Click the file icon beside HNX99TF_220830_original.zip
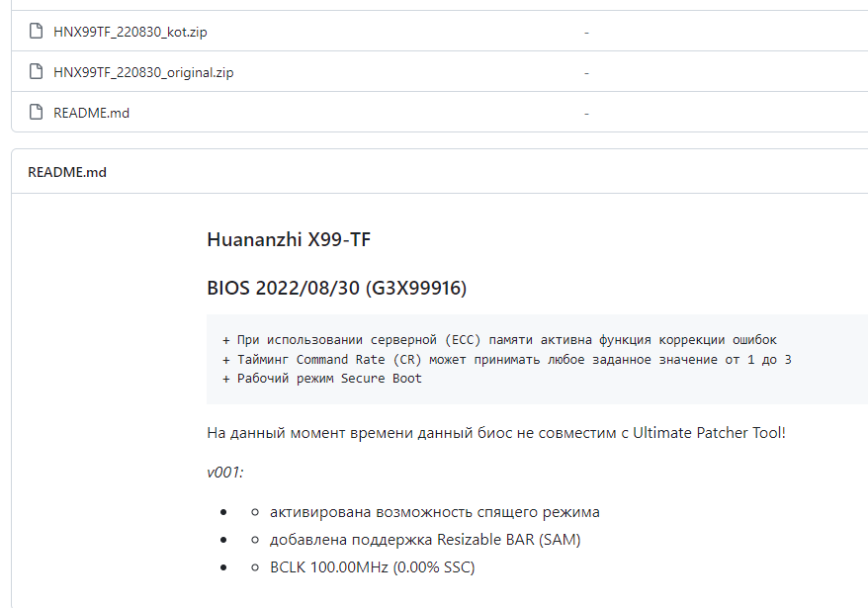 (x=36, y=71)
